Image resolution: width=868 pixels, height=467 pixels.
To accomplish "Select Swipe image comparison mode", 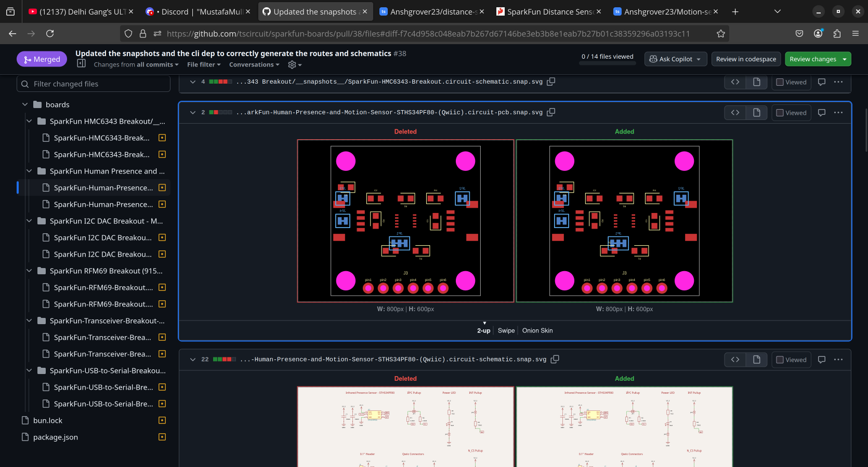I will point(506,330).
